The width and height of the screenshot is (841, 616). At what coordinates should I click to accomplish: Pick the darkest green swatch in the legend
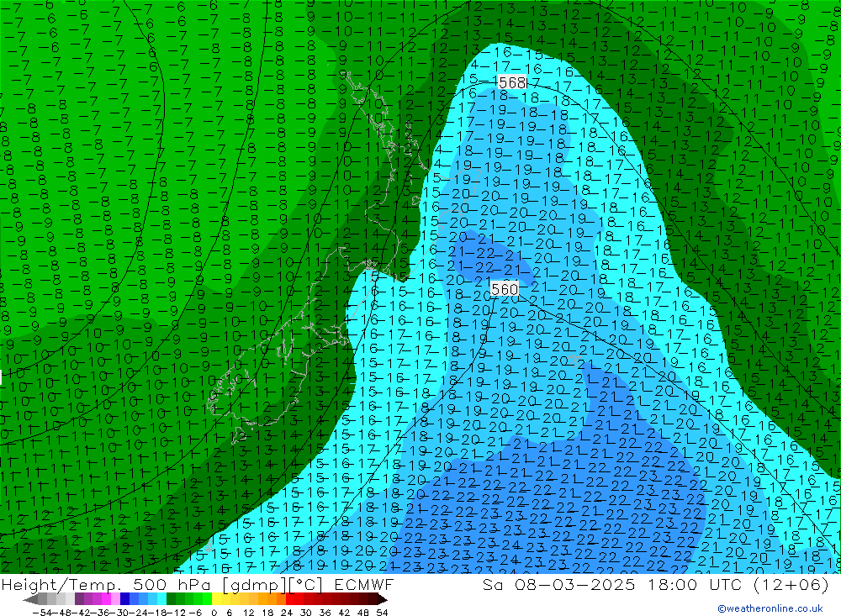(x=171, y=599)
